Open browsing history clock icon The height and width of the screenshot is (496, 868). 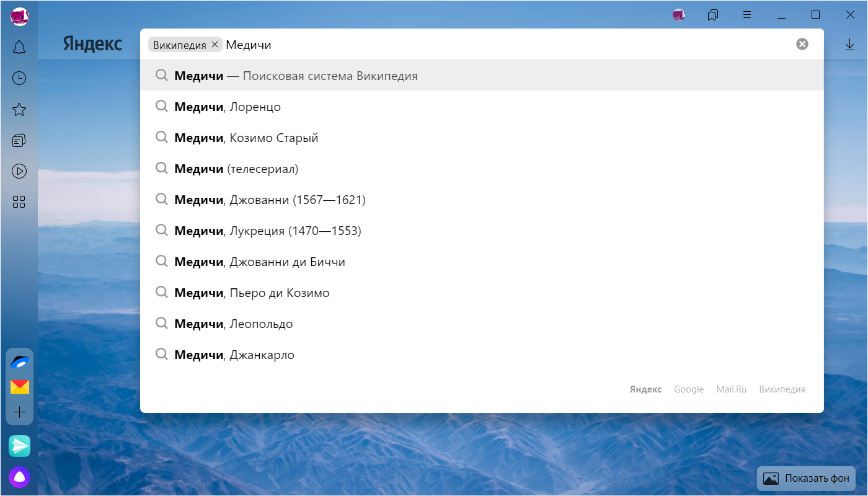click(x=19, y=78)
